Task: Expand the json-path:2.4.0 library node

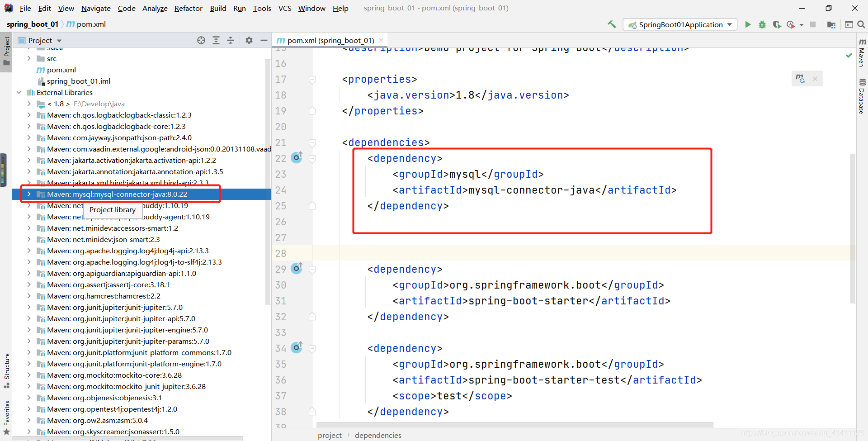Action: pos(29,138)
